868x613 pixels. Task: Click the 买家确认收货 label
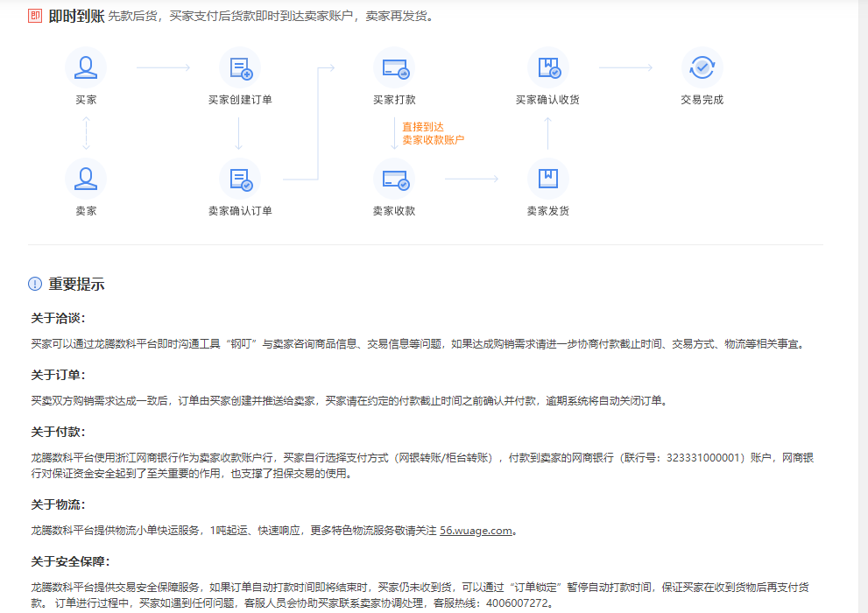tap(547, 100)
